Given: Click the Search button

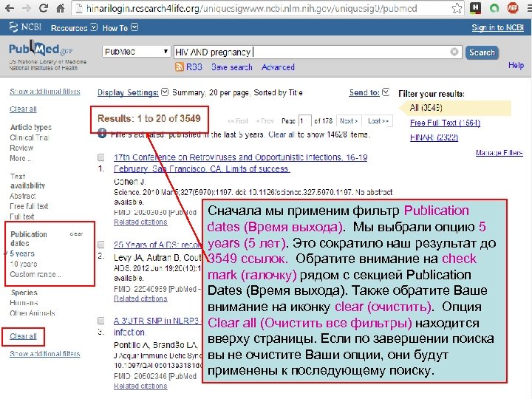Looking at the screenshot, I should (x=482, y=52).
